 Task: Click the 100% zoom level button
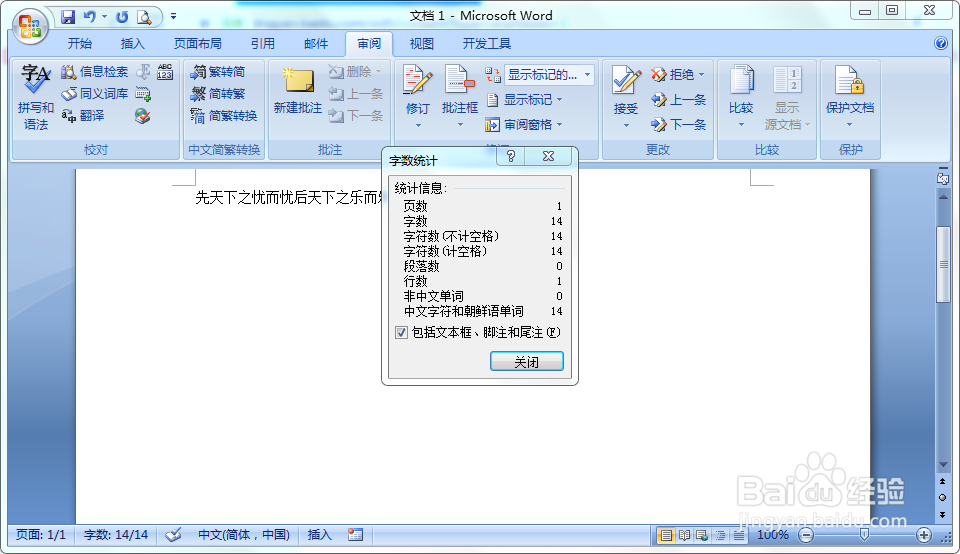(x=773, y=535)
